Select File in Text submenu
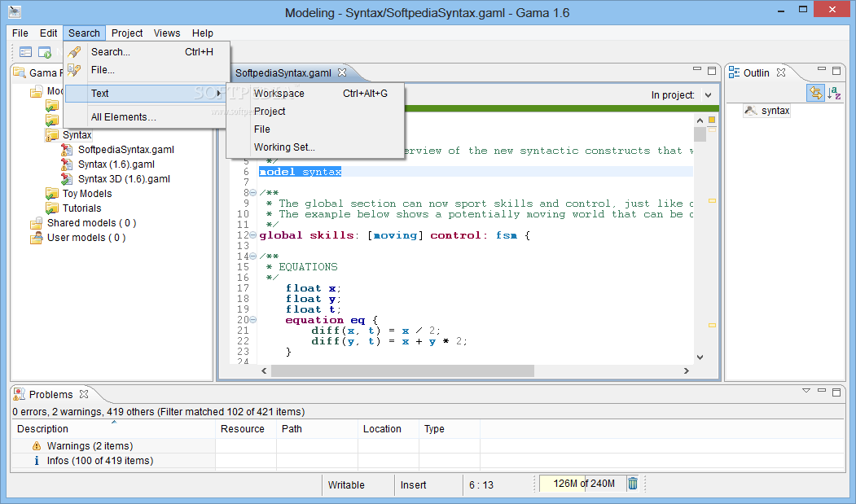This screenshot has height=504, width=856. tap(315, 129)
